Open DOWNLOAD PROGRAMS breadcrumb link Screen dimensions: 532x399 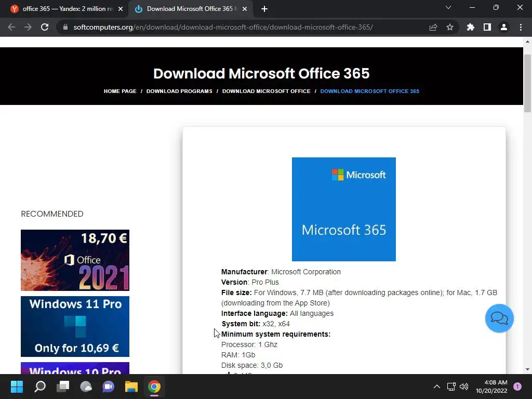tap(179, 91)
